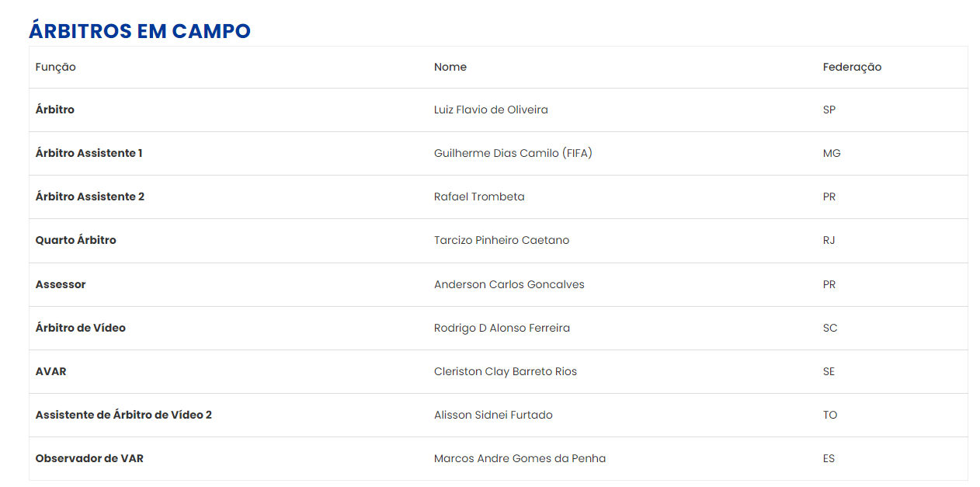Click the TO federation code
This screenshot has height=487, width=980.
(830, 415)
